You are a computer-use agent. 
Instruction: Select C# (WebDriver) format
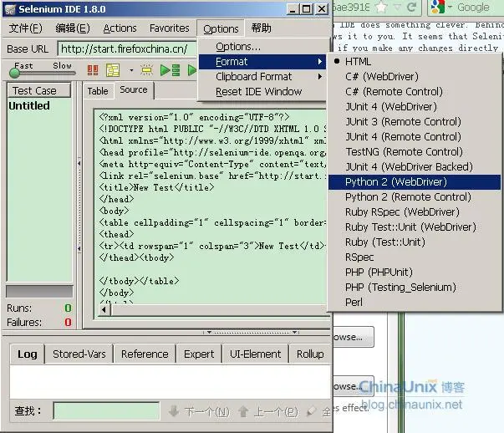pos(415,77)
